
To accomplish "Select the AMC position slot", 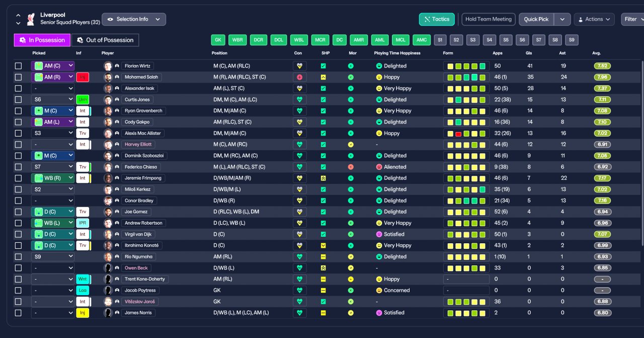I will click(422, 40).
